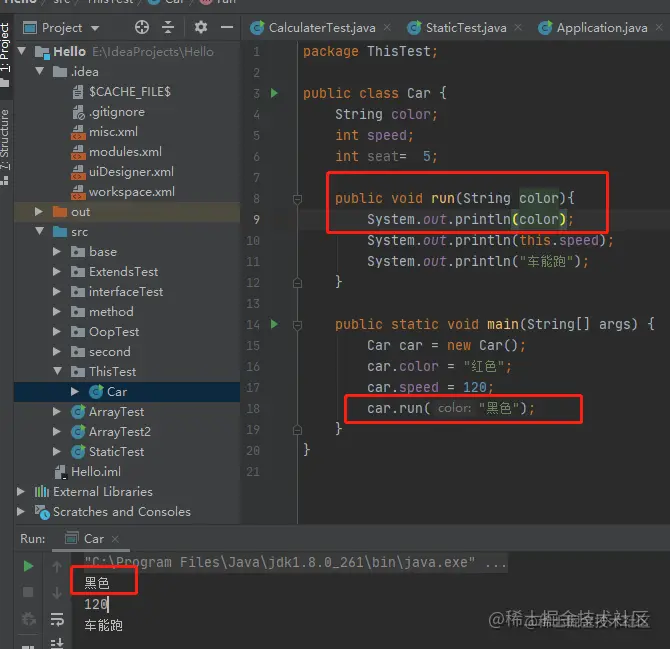Click the collapse all icon in Project toolbar
The height and width of the screenshot is (649, 670).
click(x=168, y=28)
